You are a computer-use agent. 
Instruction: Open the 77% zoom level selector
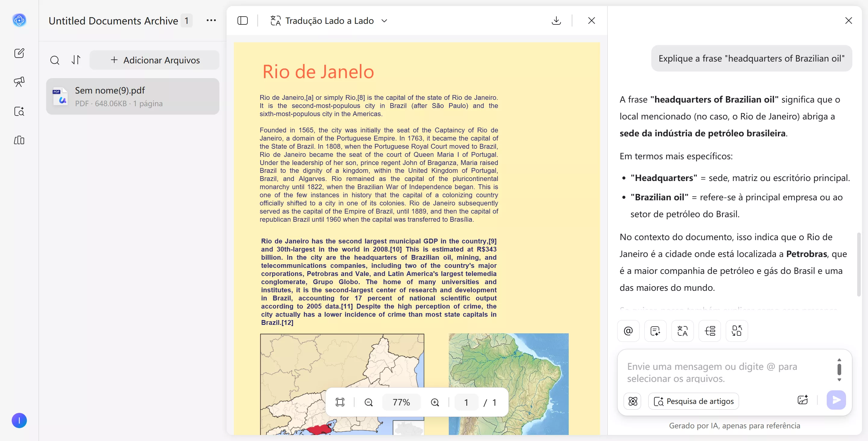401,402
